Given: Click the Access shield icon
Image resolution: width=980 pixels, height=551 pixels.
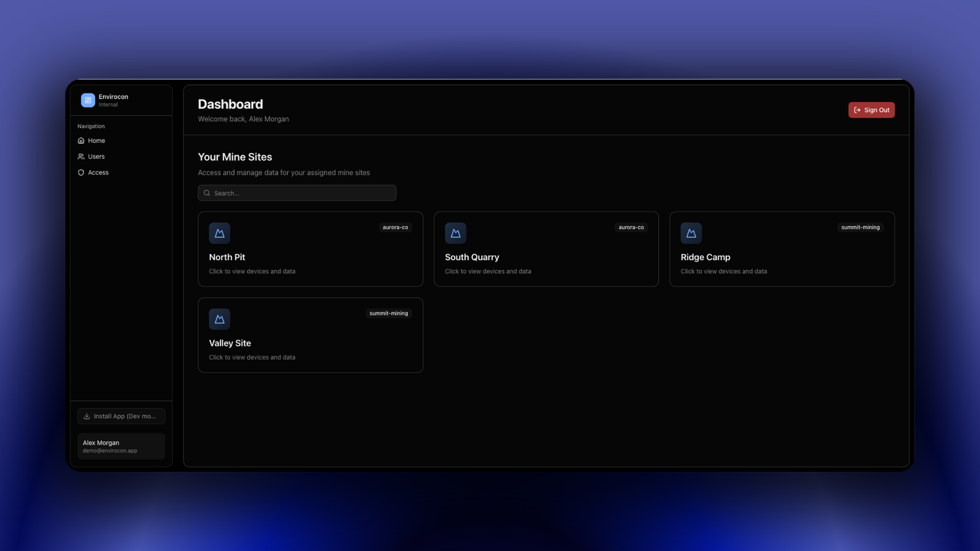Looking at the screenshot, I should click(81, 173).
